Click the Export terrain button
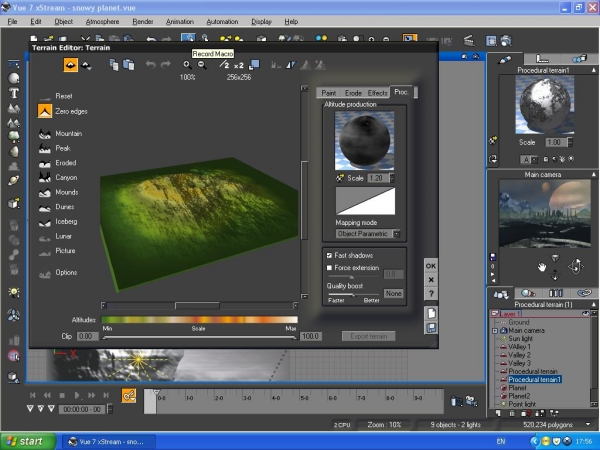 [368, 336]
